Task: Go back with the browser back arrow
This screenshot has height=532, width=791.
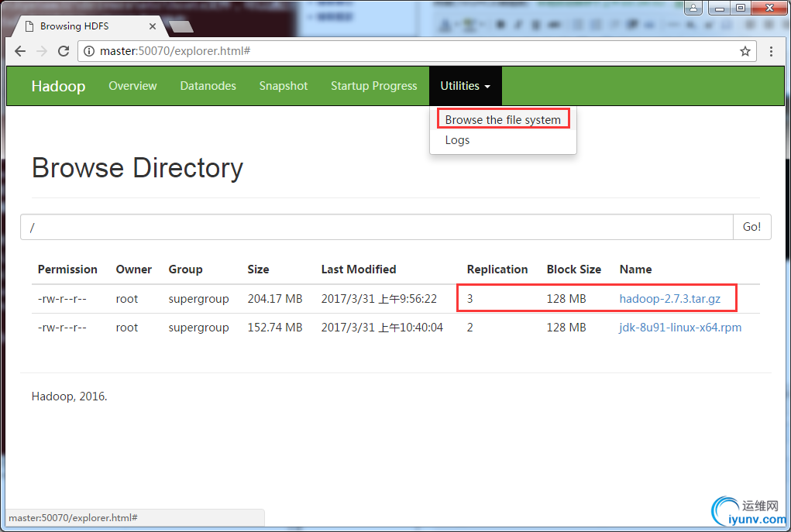Action: 19,51
